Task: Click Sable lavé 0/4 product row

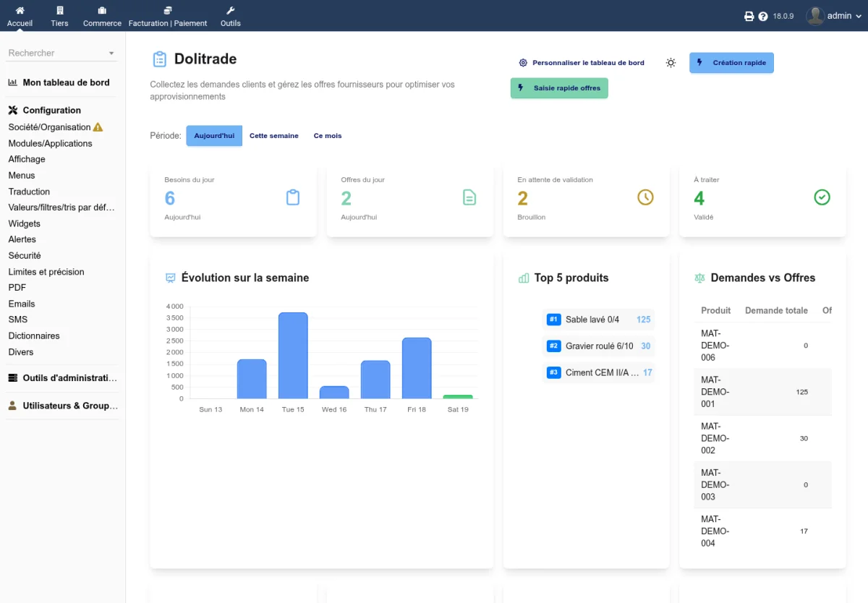Action: (x=598, y=320)
